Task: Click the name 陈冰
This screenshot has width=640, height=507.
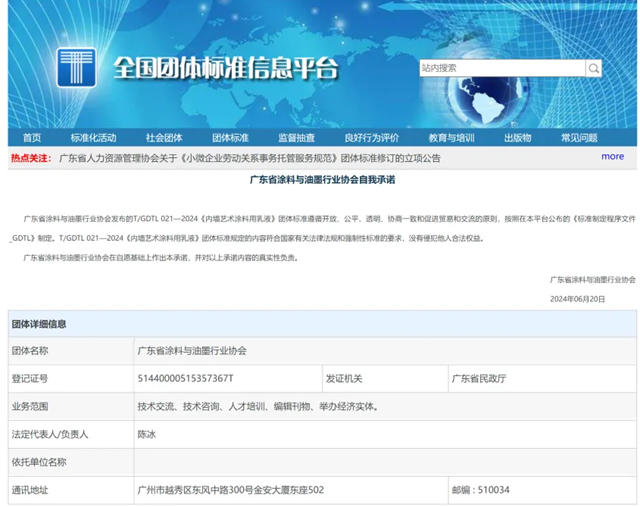Action: (x=147, y=434)
